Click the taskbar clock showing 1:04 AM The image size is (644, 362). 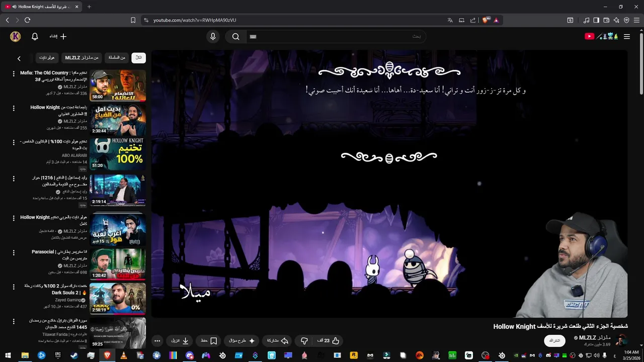click(631, 355)
